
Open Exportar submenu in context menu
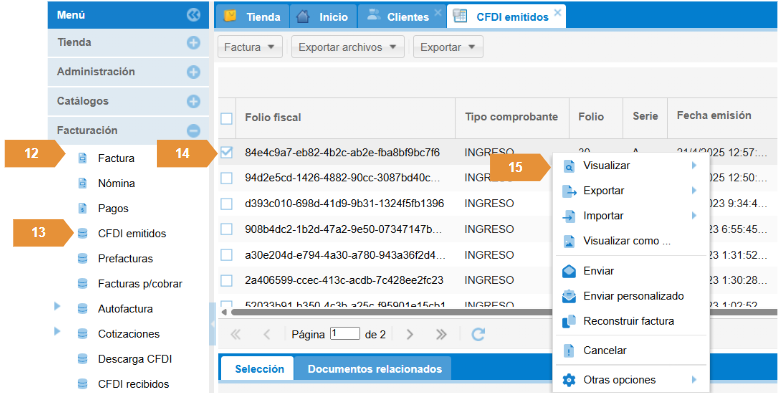(631, 190)
